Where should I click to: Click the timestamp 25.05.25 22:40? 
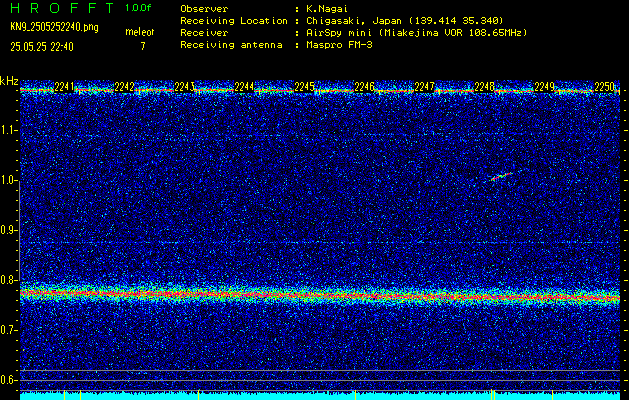pyautogui.click(x=42, y=47)
